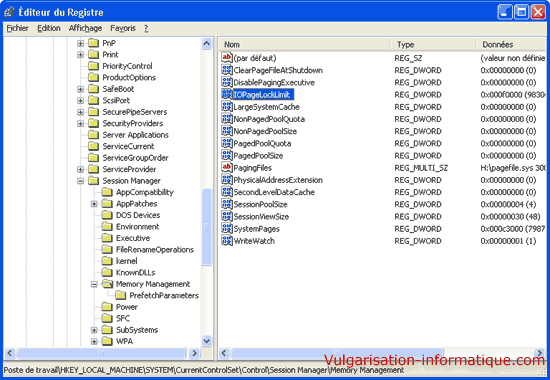Click the Registry Editor title bar icon
This screenshot has height=380, width=550.
point(9,12)
